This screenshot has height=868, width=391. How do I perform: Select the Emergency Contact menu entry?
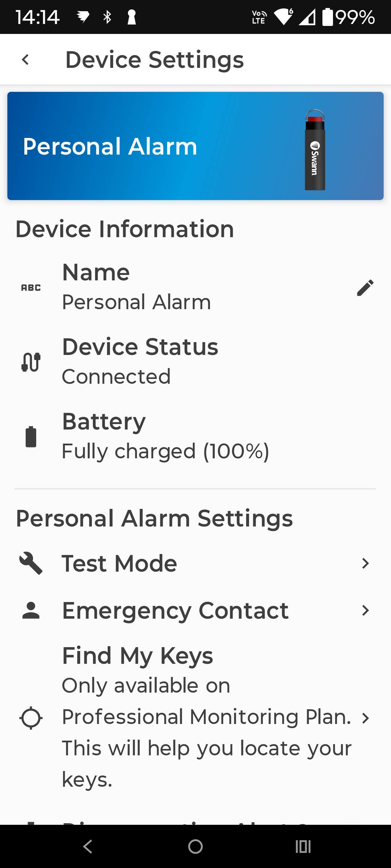tap(175, 610)
